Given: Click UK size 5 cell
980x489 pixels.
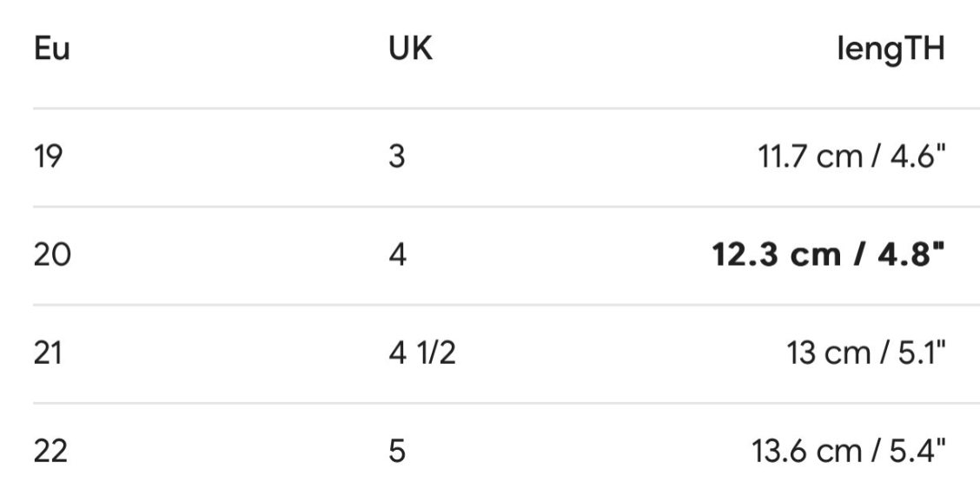Looking at the screenshot, I should pos(397,453).
